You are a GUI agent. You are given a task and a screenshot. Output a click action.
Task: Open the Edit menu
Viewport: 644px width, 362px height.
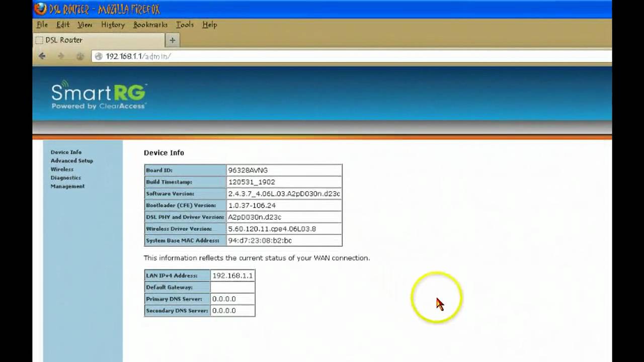click(x=63, y=25)
